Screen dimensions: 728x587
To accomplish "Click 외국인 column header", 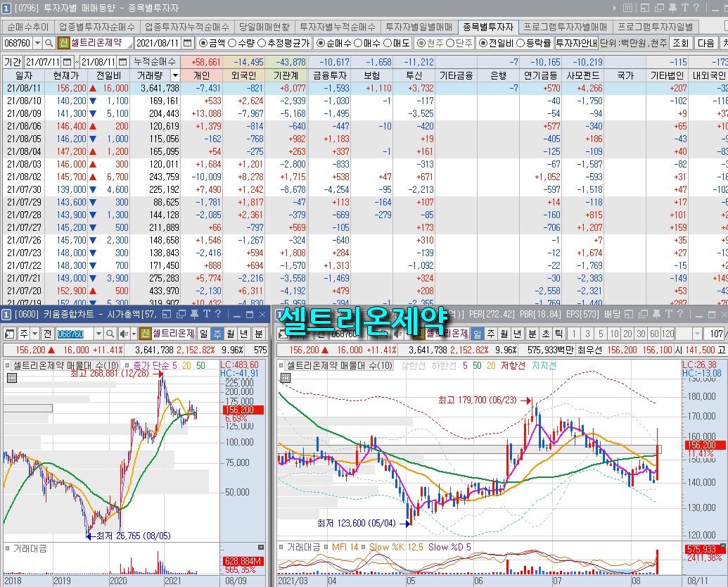I will [x=244, y=75].
